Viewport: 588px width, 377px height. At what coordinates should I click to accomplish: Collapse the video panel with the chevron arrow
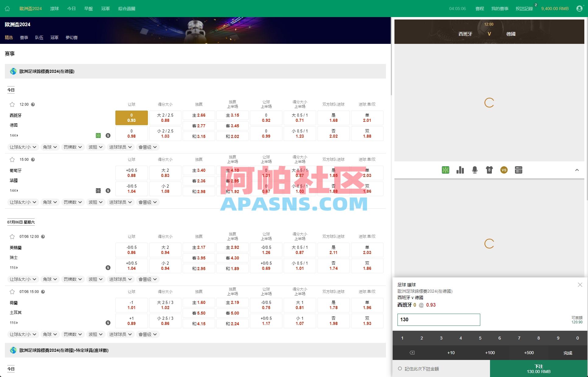578,170
